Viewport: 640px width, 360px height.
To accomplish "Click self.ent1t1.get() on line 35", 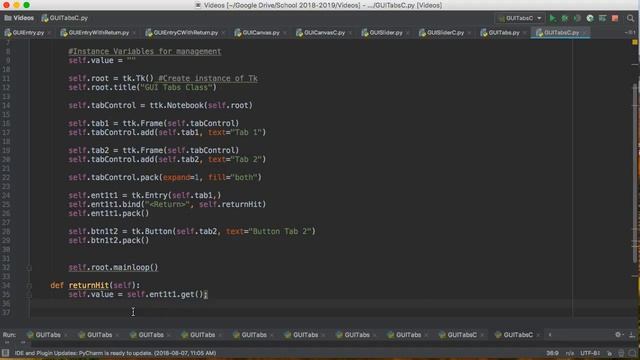I will coord(165,294).
